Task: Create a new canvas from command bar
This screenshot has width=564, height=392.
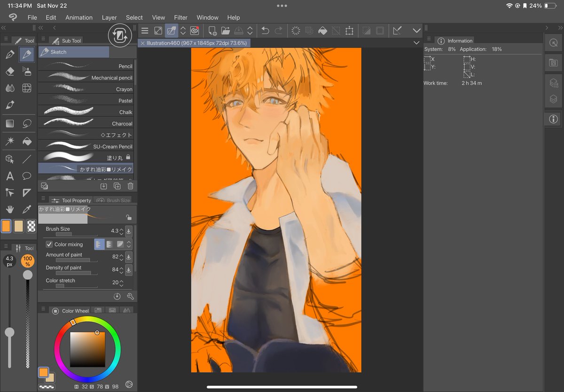Action: [x=212, y=31]
